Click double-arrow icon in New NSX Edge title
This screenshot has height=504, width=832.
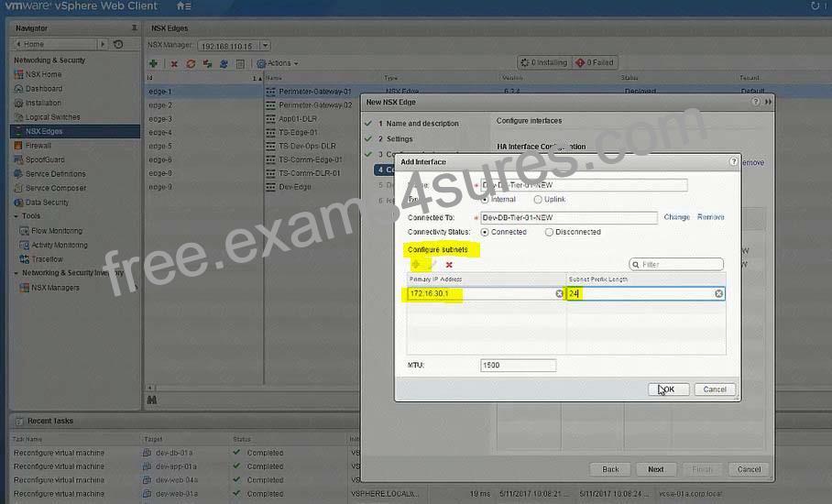(x=768, y=102)
